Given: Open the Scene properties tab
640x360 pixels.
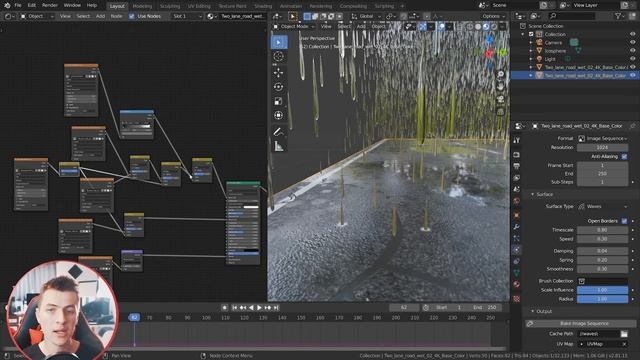Looking at the screenshot, I should tap(516, 189).
